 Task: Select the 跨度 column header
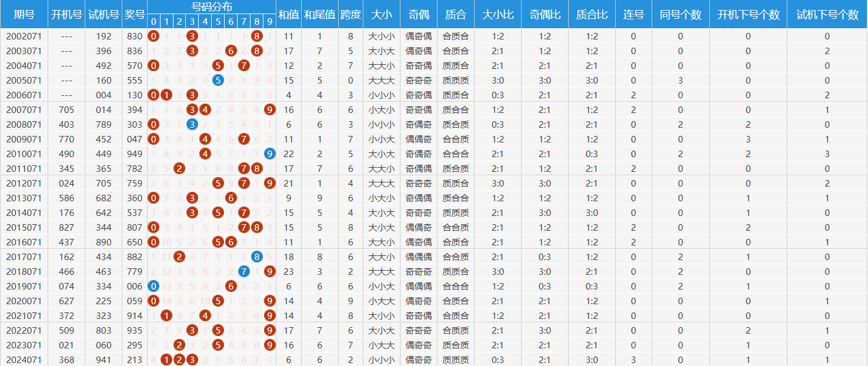click(350, 15)
